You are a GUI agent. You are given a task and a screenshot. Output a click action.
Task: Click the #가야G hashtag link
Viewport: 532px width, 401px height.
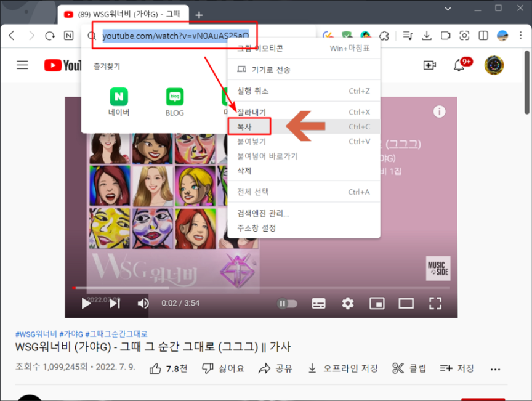(71, 334)
